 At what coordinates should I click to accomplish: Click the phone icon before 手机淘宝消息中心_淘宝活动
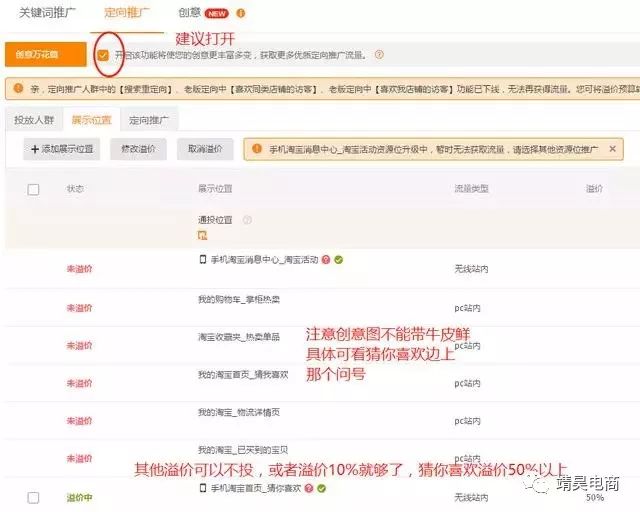203,260
